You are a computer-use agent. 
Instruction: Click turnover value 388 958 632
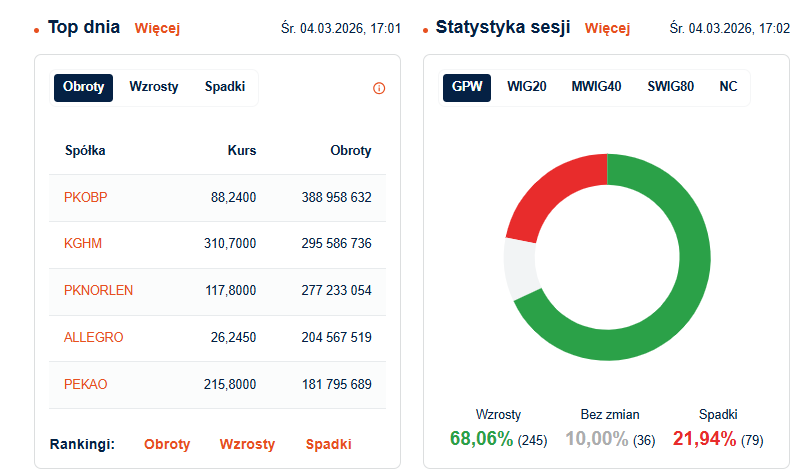pyautogui.click(x=337, y=198)
